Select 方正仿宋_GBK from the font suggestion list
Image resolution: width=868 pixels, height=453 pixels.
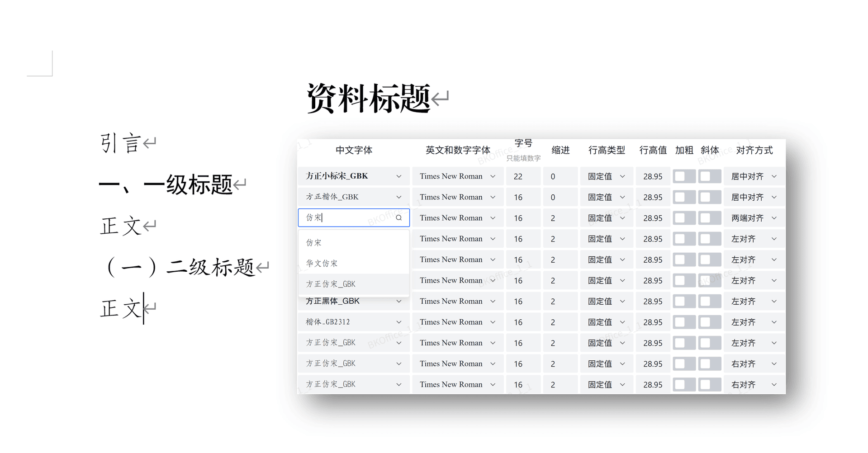331,284
